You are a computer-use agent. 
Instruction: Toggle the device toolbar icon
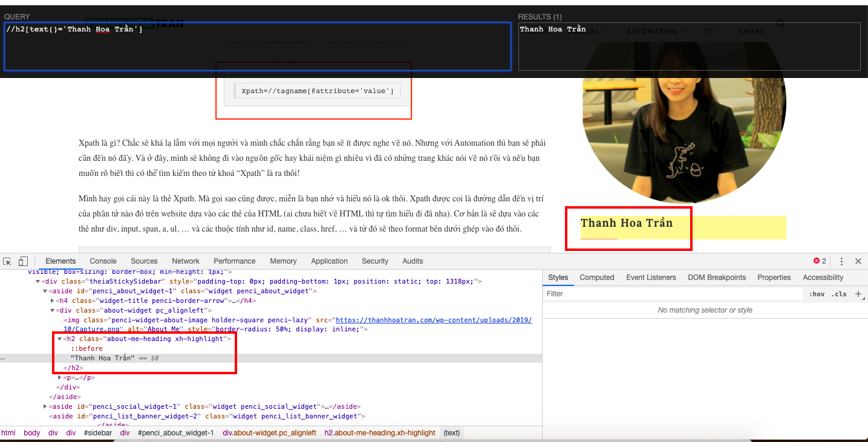[23, 261]
